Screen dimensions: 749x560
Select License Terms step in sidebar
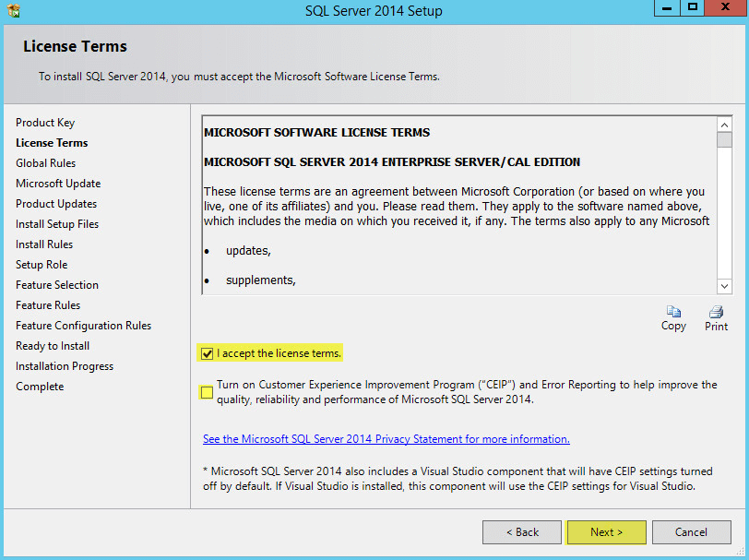(x=52, y=143)
